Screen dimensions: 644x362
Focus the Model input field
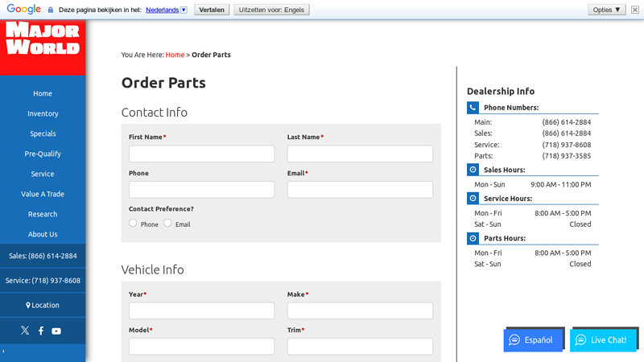click(202, 347)
